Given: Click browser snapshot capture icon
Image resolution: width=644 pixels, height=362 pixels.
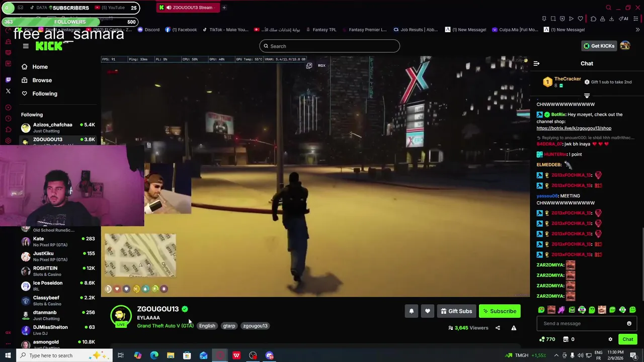Looking at the screenshot, I should 553,19.
